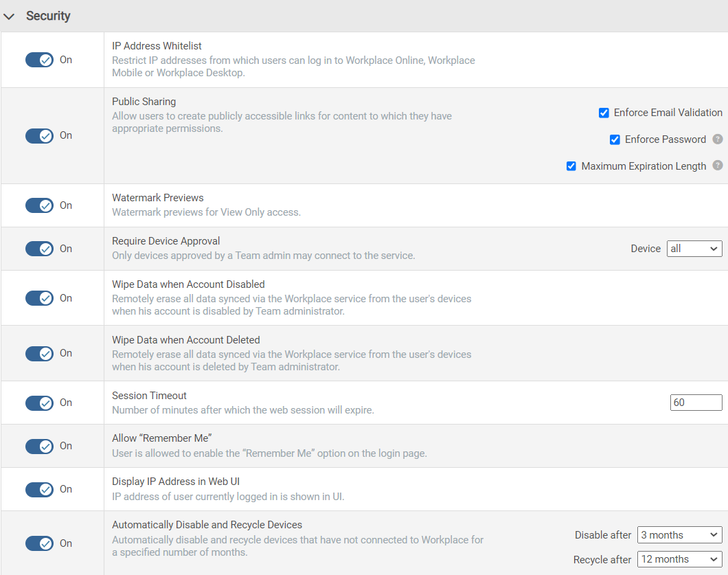Toggle Require Device Approval switch
This screenshot has width=728, height=575.
click(x=39, y=249)
